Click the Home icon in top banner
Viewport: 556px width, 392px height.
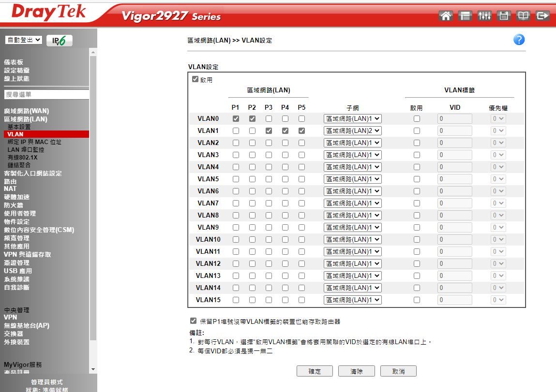[446, 16]
